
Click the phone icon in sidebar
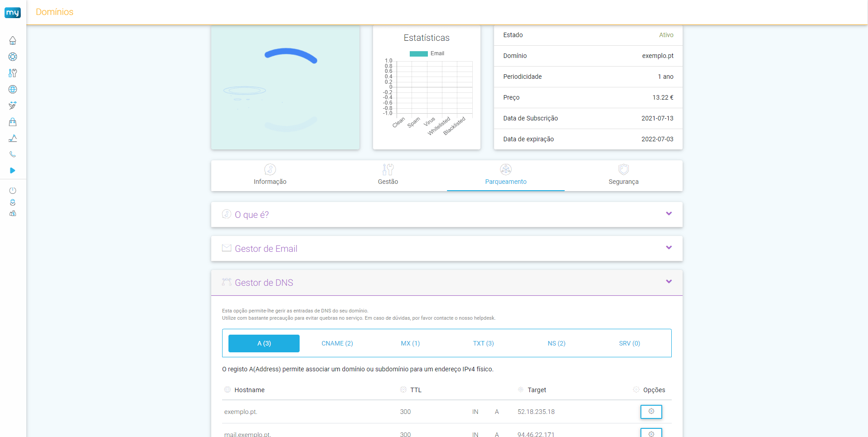point(13,154)
